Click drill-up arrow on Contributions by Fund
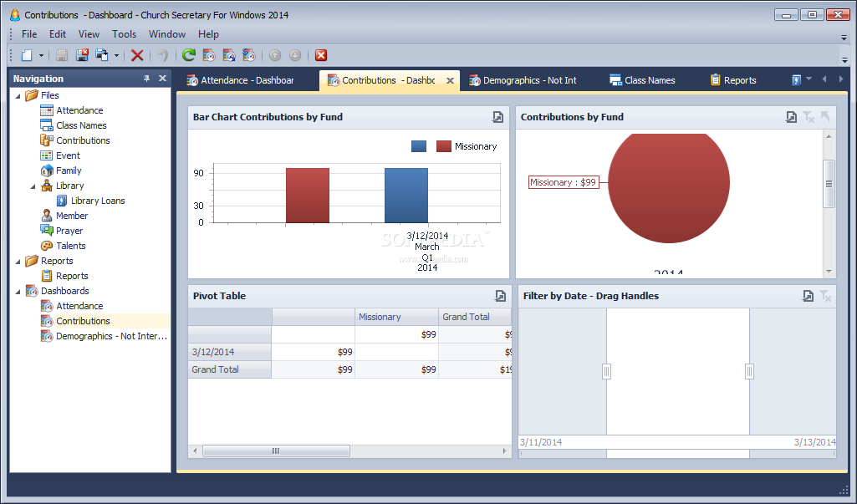Screen dimensions: 857x504 tap(825, 117)
